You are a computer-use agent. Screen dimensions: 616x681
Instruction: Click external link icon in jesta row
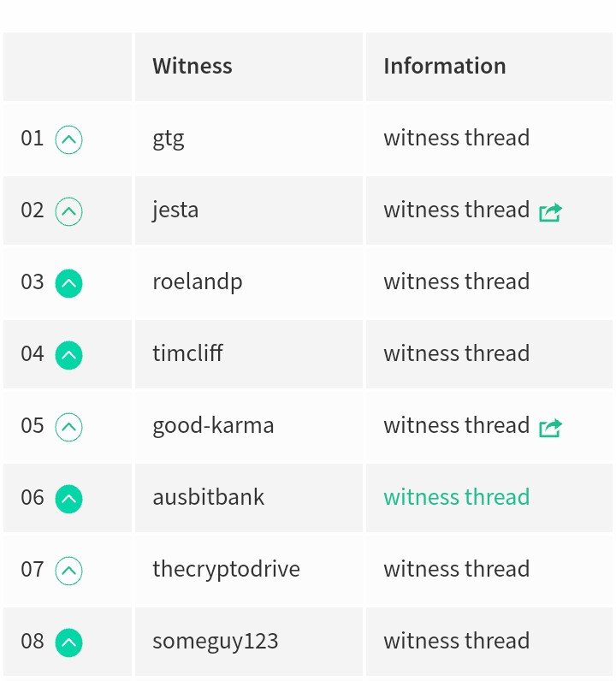click(x=550, y=211)
